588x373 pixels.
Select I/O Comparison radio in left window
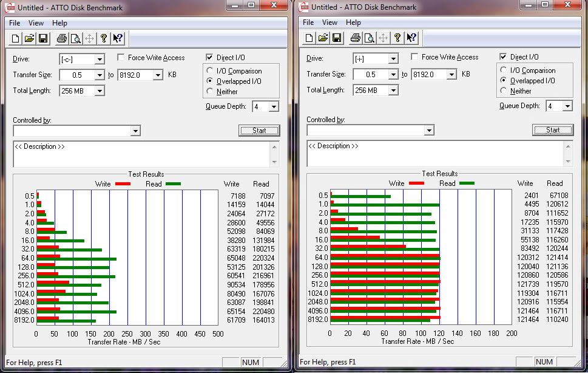(209, 70)
